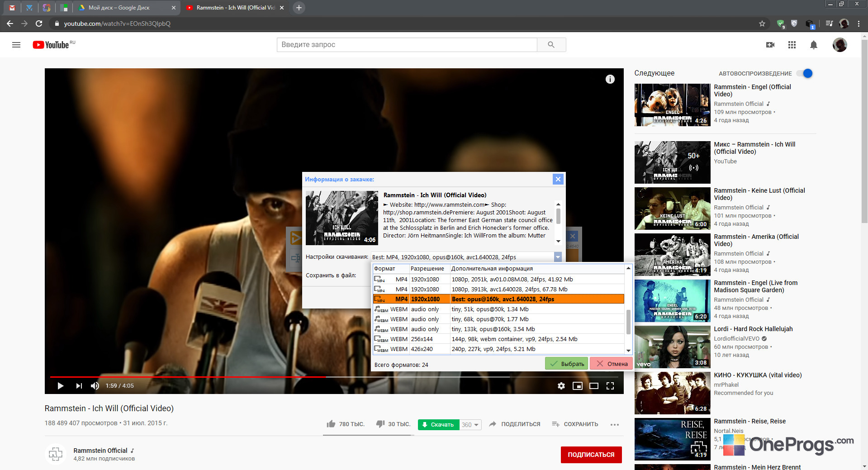Pick WEBM 426x240 format row
Image resolution: width=868 pixels, height=470 pixels.
pos(498,349)
